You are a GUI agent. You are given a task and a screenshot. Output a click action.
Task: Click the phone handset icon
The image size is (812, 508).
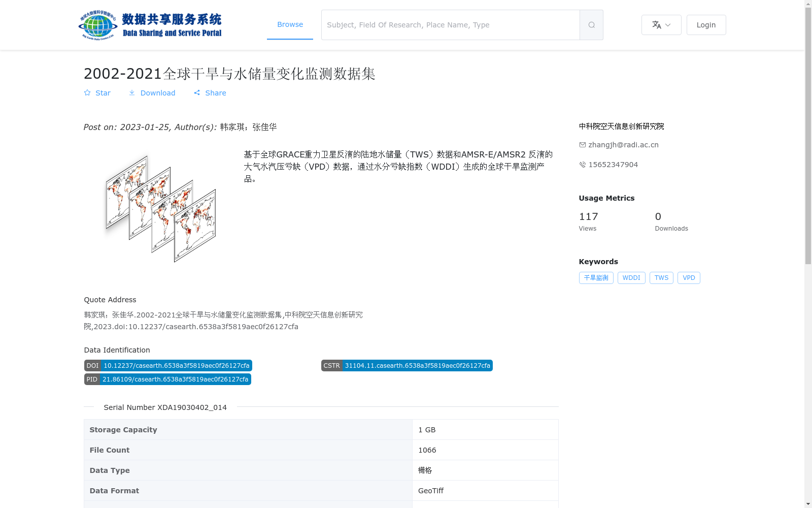[x=583, y=165]
